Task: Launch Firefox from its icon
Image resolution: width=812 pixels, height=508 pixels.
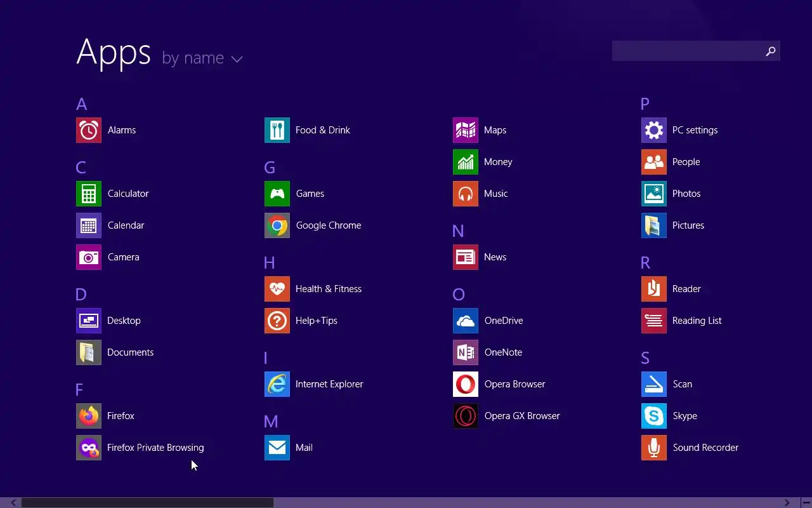Action: coord(89,416)
